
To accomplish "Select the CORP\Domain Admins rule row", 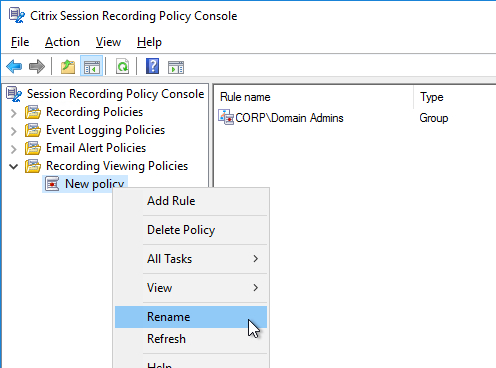I will point(289,118).
